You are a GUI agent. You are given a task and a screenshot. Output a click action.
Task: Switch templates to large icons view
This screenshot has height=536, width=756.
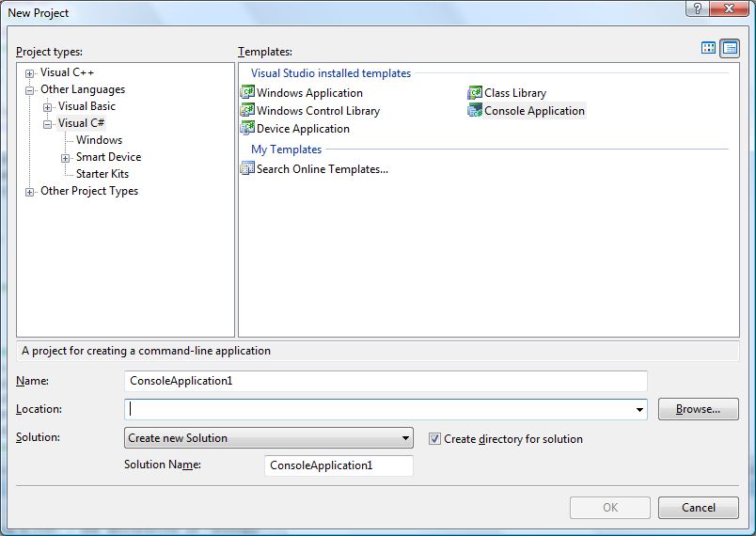(x=708, y=48)
